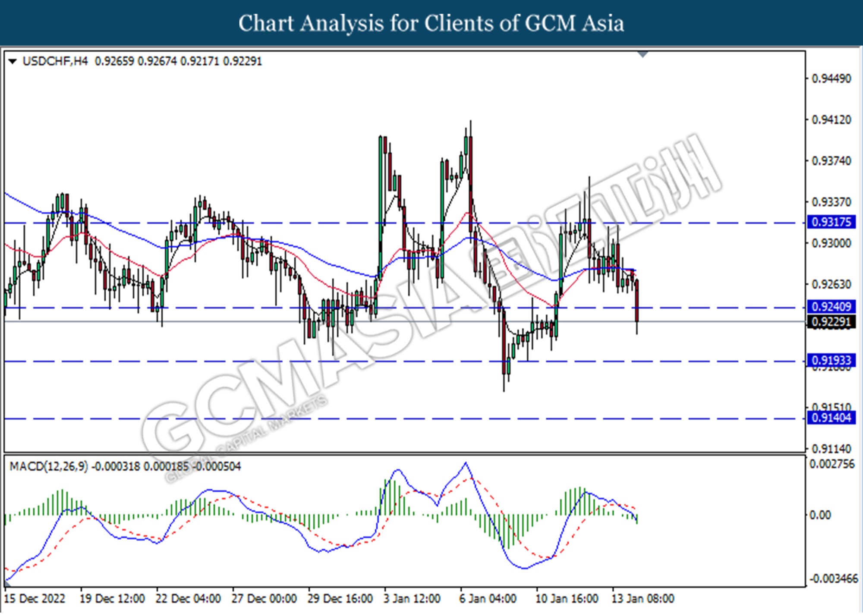This screenshot has width=863, height=616.
Task: Click the chart shift triangle marker at top
Action: point(643,54)
